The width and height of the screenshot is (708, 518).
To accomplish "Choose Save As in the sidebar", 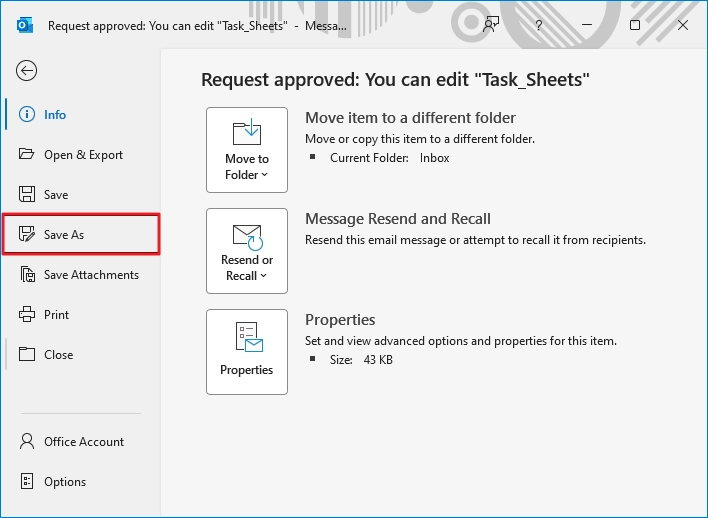I will coord(81,234).
